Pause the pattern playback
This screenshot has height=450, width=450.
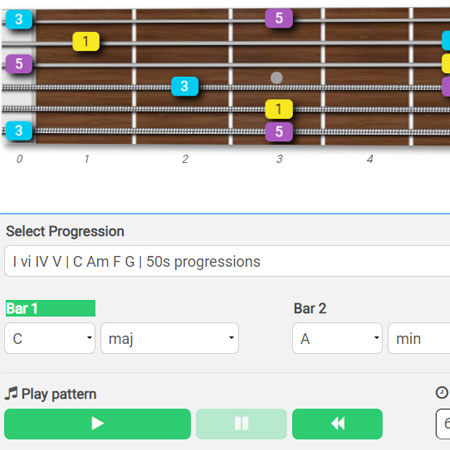241,424
